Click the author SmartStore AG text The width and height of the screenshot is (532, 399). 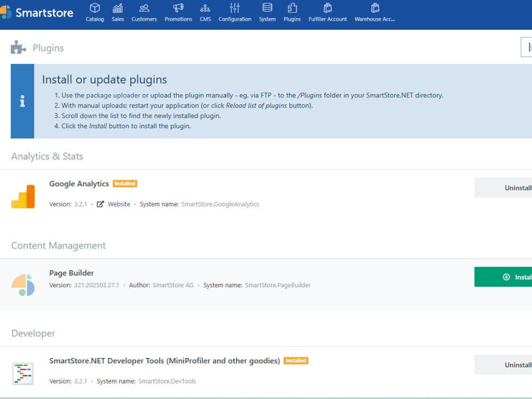(173, 285)
